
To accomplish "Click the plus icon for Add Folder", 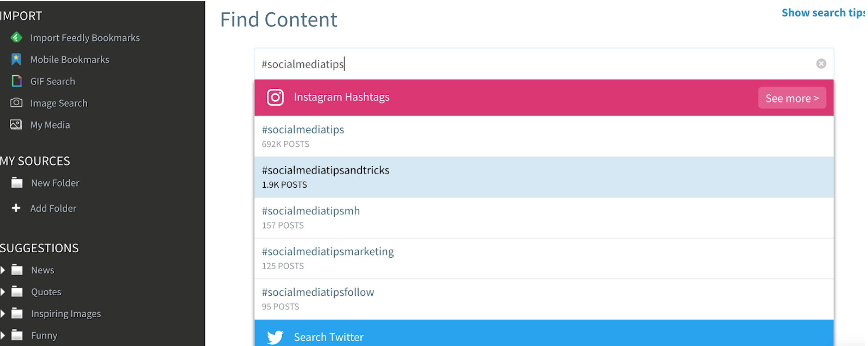I will tap(16, 208).
